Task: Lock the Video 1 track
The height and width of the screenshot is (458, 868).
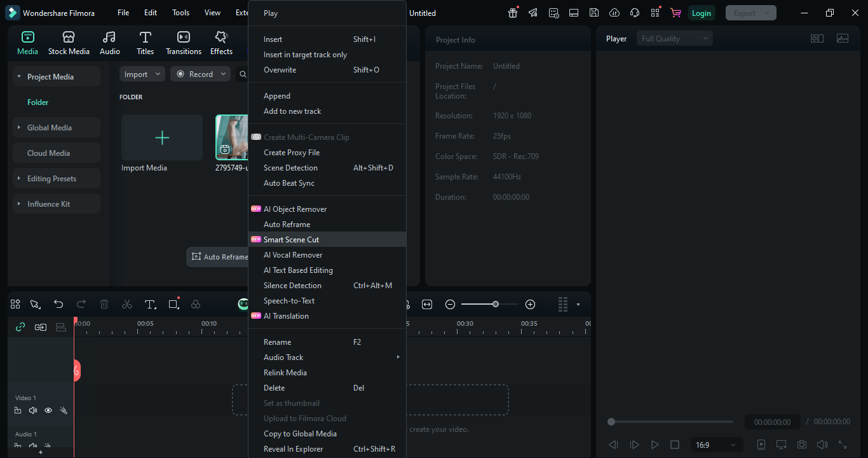Action: (x=18, y=411)
